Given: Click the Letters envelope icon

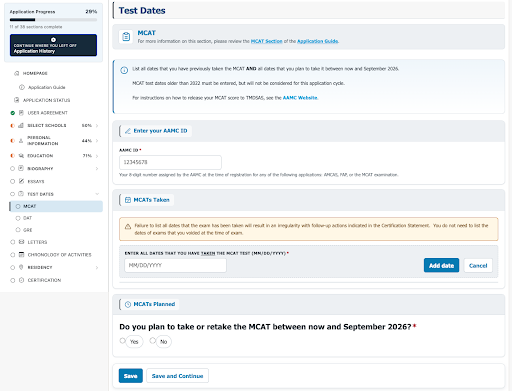Looking at the screenshot, I should (21, 242).
